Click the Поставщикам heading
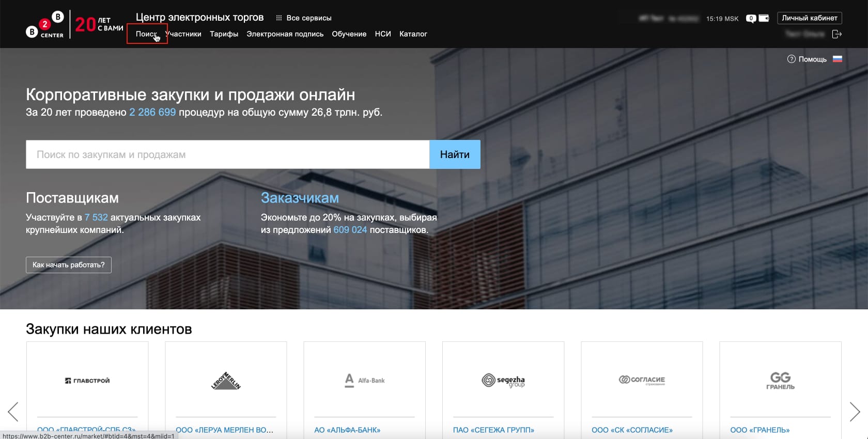The height and width of the screenshot is (439, 868). (72, 198)
